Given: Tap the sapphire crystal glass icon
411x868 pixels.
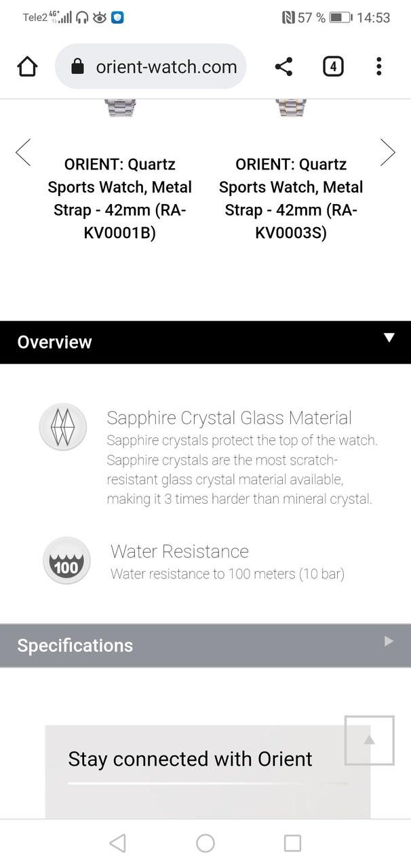Looking at the screenshot, I should point(63,427).
